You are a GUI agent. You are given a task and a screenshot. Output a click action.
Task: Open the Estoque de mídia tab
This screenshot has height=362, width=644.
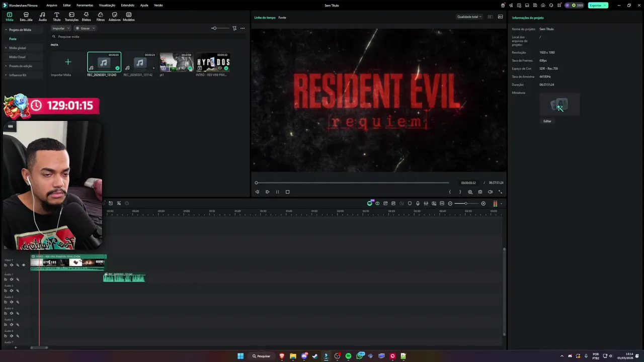26,17
